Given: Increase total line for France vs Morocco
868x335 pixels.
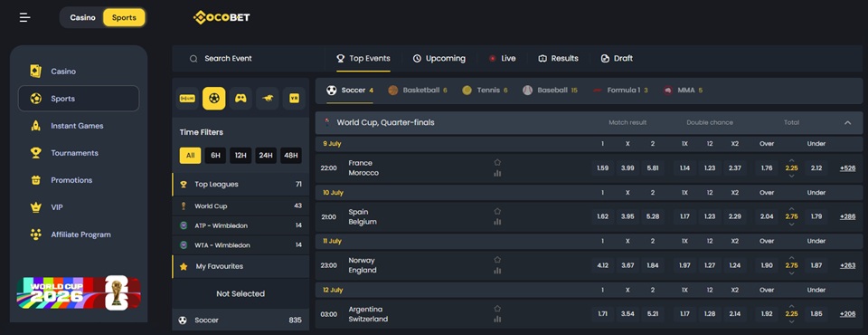Looking at the screenshot, I should [792, 161].
